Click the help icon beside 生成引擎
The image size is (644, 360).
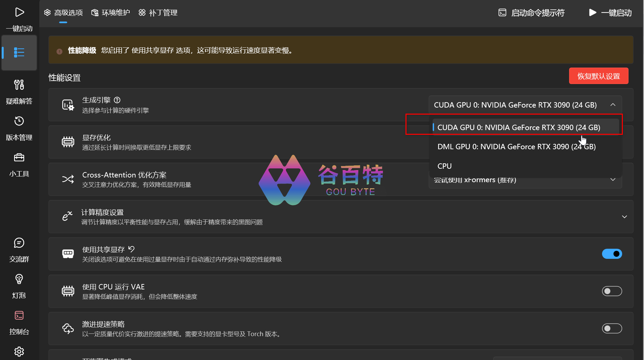pos(117,100)
